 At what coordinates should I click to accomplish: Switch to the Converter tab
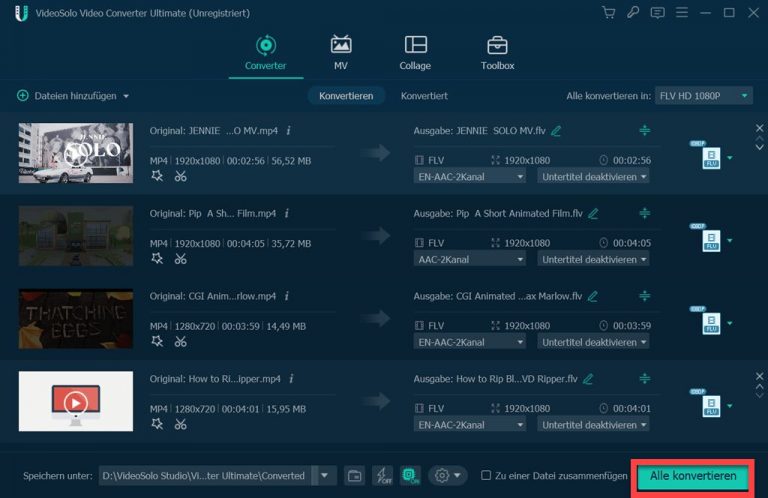point(265,53)
